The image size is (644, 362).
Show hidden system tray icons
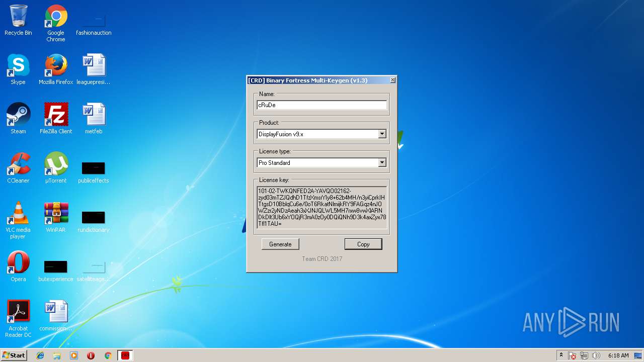[x=561, y=355]
